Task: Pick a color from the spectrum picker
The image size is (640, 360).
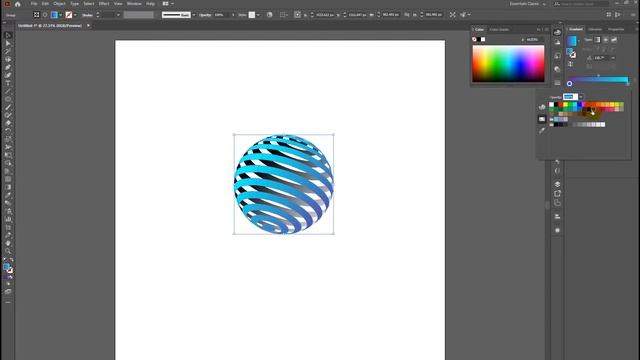Action: tap(508, 64)
